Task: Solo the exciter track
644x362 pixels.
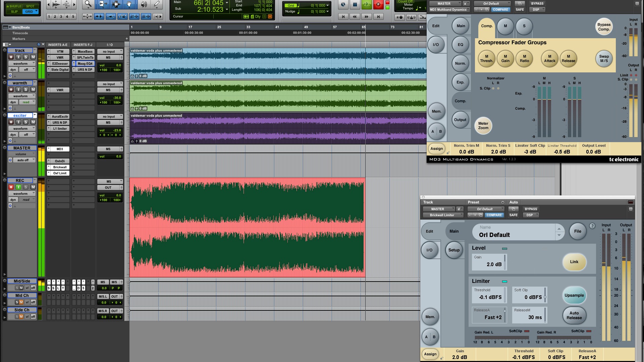Action: tap(25, 122)
